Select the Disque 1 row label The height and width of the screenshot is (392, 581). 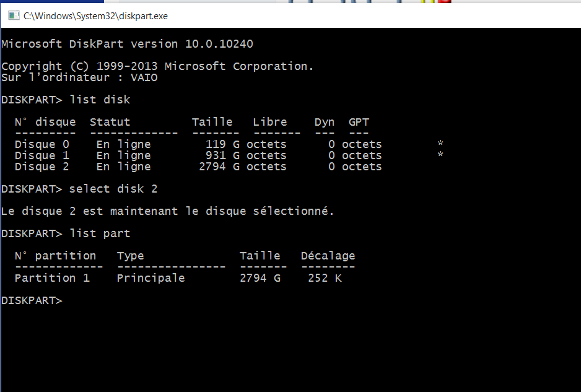pos(41,155)
